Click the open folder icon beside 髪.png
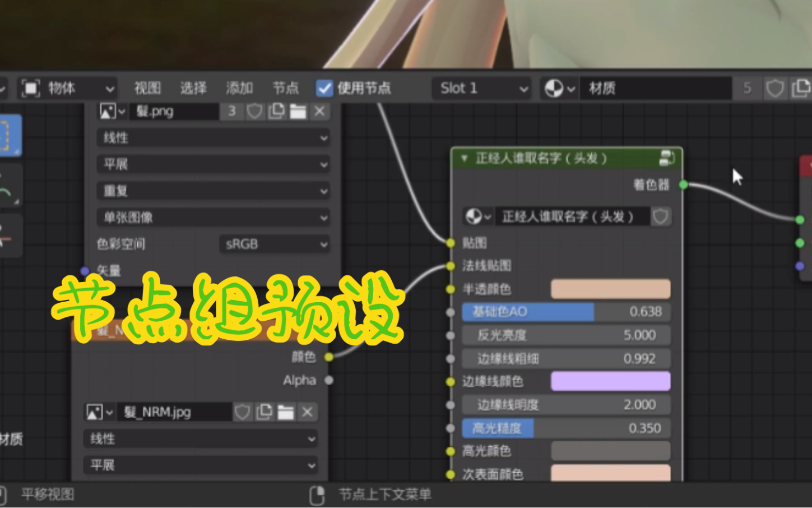The width and height of the screenshot is (812, 508). tap(299, 111)
